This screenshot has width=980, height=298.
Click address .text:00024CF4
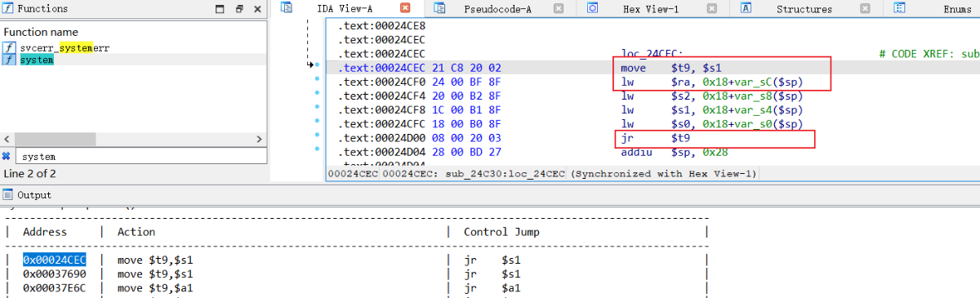point(381,96)
